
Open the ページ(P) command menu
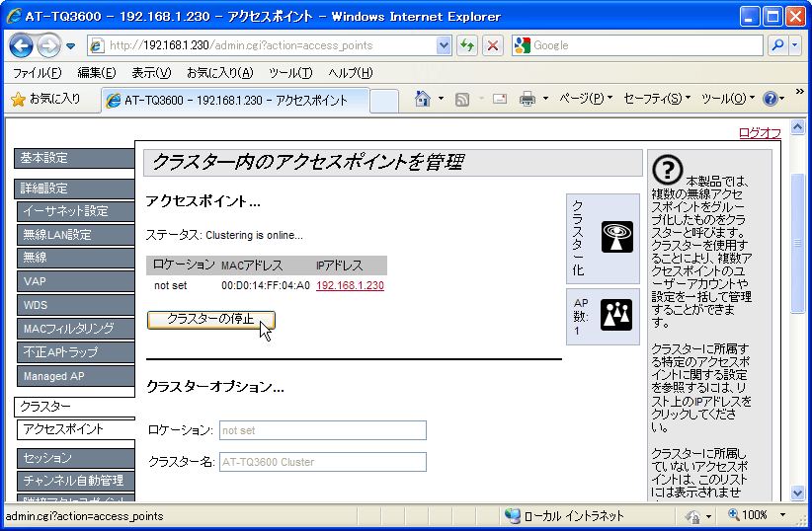coord(586,99)
